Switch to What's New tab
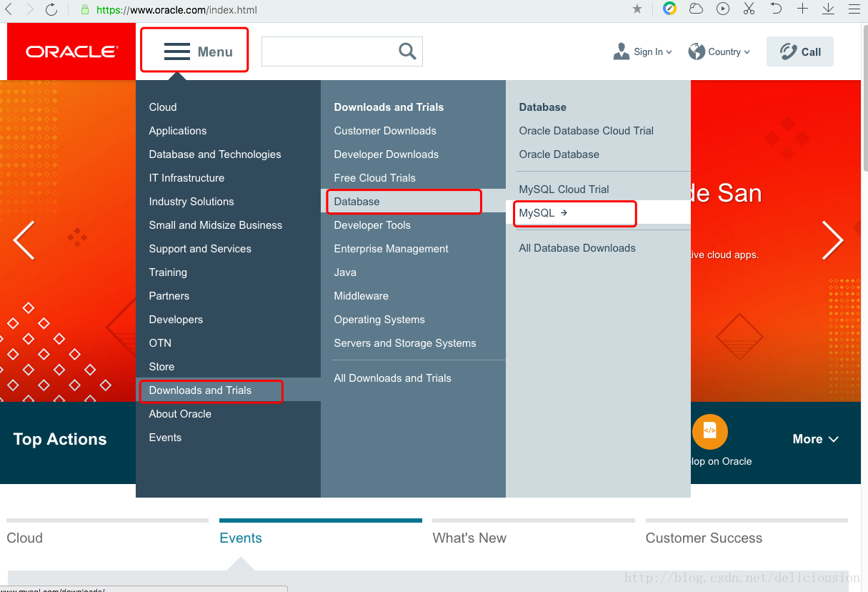The image size is (868, 592). tap(469, 538)
